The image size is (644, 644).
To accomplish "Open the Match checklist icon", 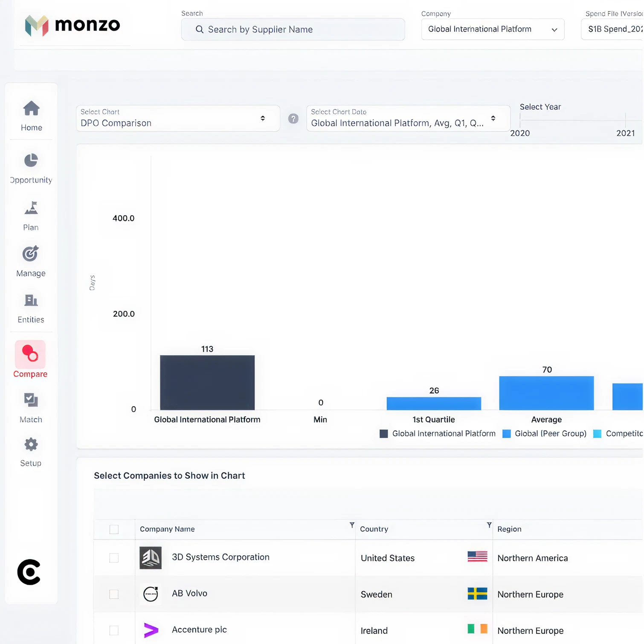I will pyautogui.click(x=31, y=400).
